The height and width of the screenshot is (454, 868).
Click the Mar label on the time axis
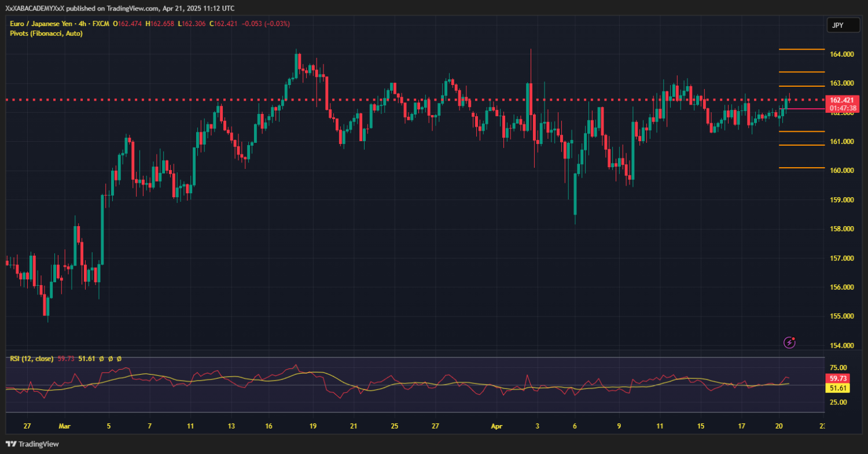[x=64, y=426]
